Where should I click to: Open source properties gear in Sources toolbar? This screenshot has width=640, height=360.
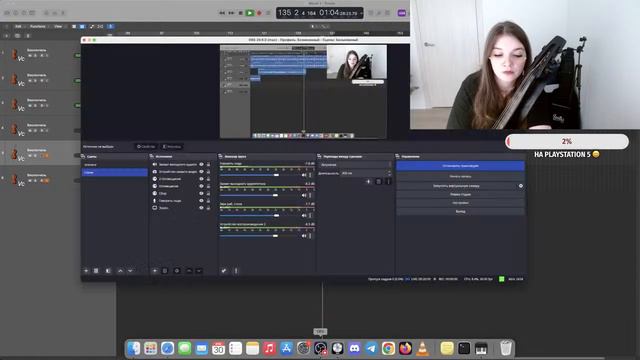(x=177, y=271)
